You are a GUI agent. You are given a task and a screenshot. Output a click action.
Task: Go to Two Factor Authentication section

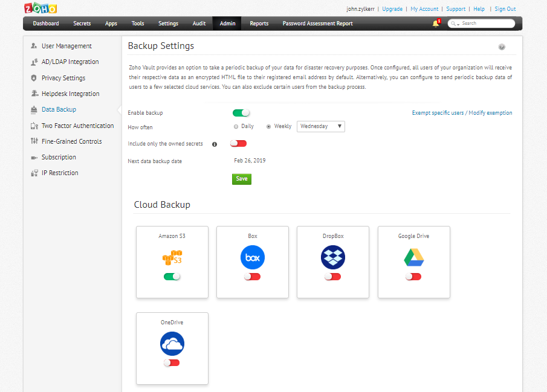click(x=78, y=126)
